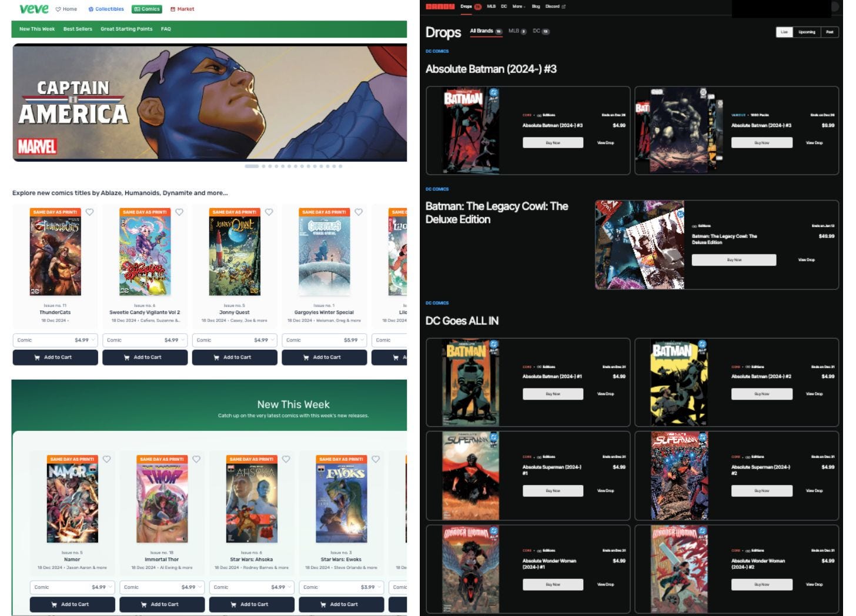Add ThunderCats to wishlist with heart icon
856x616 pixels.
coord(90,212)
